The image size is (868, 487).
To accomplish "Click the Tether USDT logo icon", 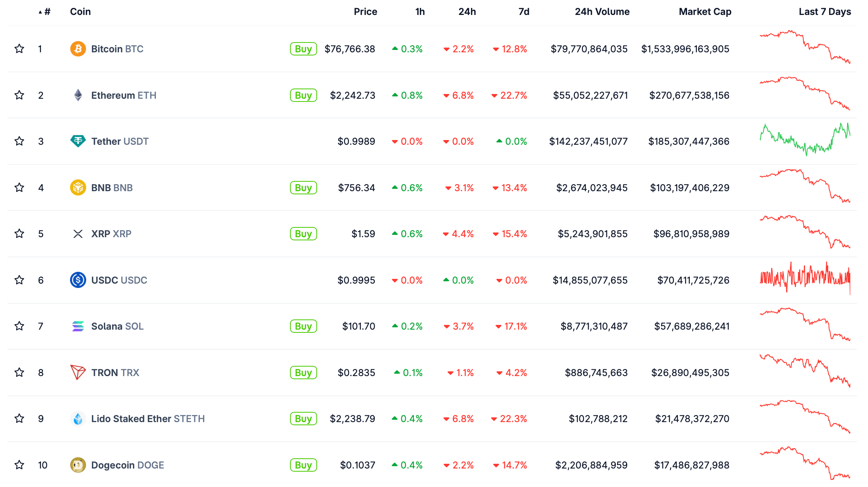I will 78,141.
